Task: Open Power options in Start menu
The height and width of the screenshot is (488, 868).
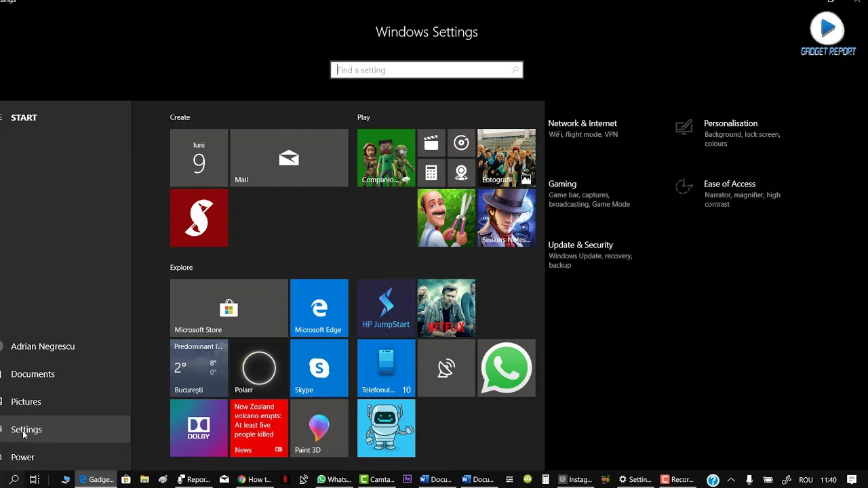Action: [65, 457]
